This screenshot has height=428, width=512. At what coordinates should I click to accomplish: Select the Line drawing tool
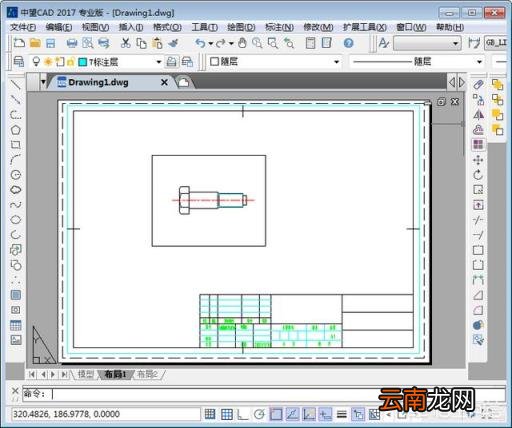pyautogui.click(x=15, y=85)
